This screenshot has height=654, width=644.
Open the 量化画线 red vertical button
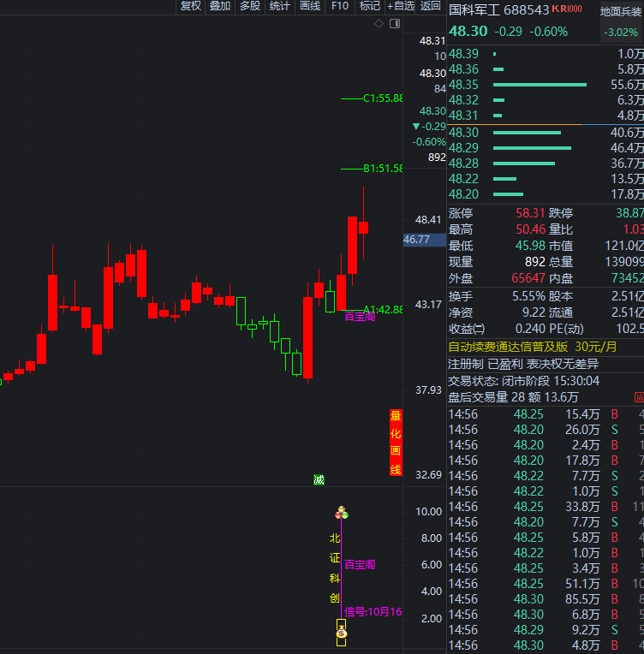coord(396,442)
